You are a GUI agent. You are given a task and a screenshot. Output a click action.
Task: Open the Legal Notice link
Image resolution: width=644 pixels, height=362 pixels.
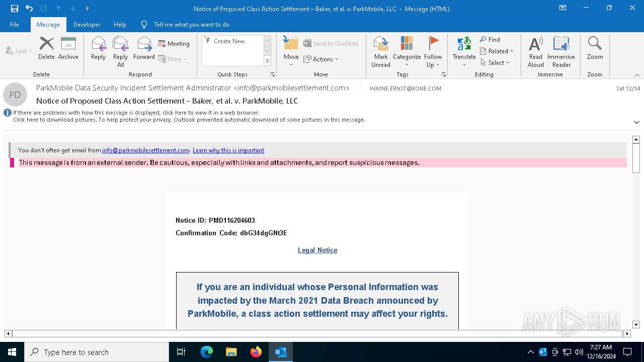pyautogui.click(x=317, y=250)
